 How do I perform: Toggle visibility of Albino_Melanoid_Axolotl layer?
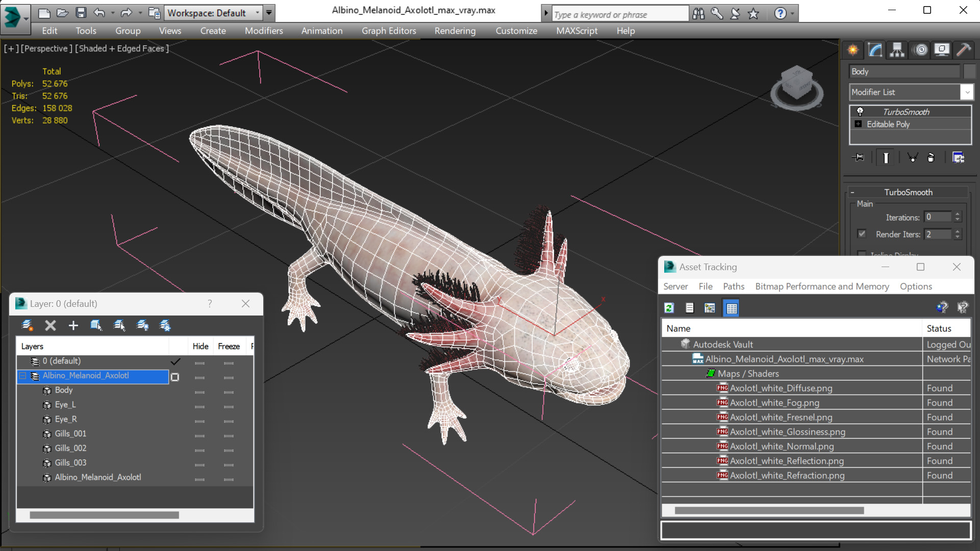200,376
